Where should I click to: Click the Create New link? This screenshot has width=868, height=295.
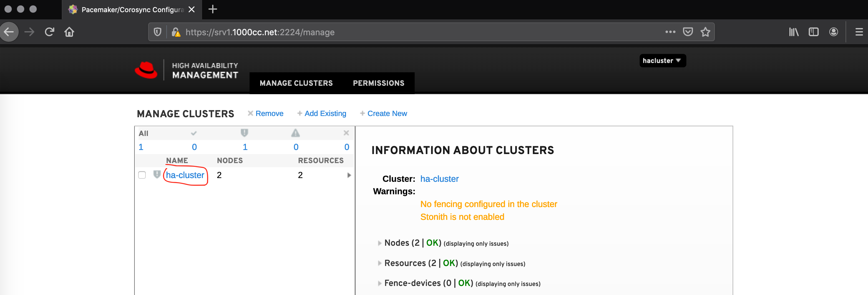pos(387,114)
